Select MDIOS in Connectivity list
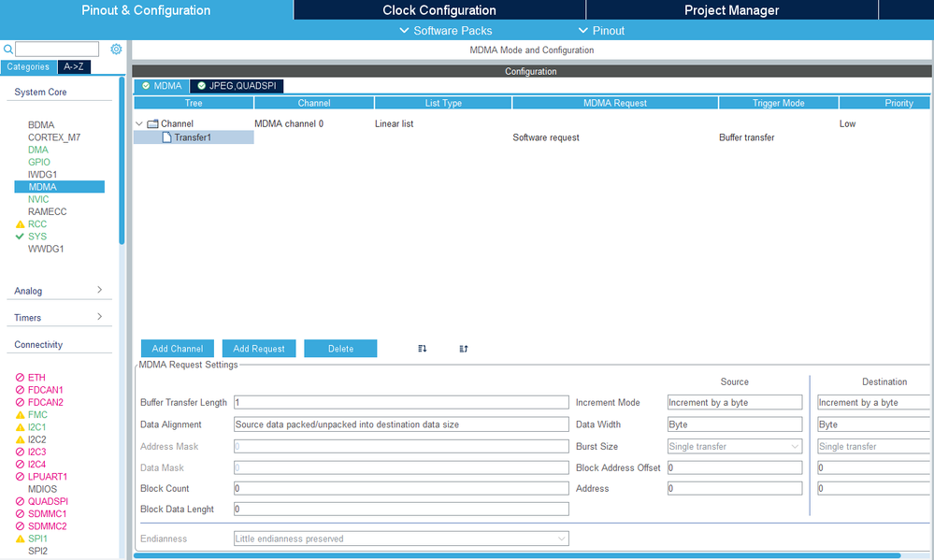The height and width of the screenshot is (560, 934). (x=42, y=489)
